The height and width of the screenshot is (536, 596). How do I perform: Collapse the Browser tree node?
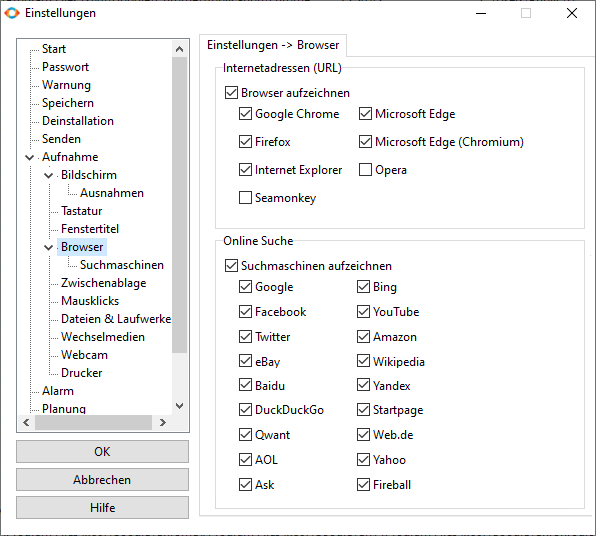49,247
